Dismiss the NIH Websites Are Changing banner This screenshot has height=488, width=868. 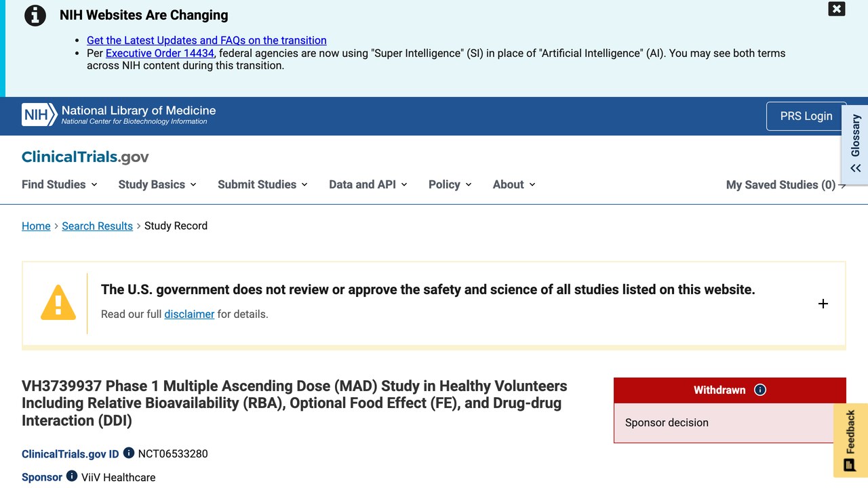pos(837,9)
